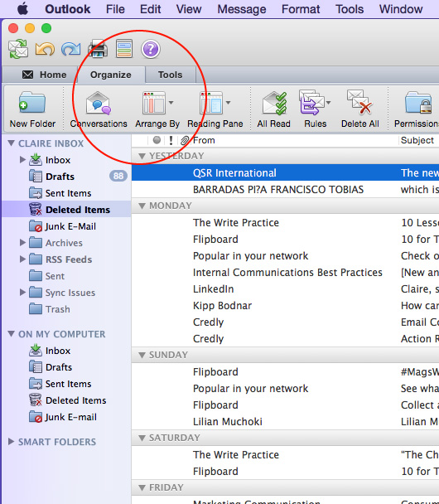This screenshot has width=439, height=504.
Task: Collapse the CLAIRE INBOX account section
Action: pyautogui.click(x=12, y=143)
